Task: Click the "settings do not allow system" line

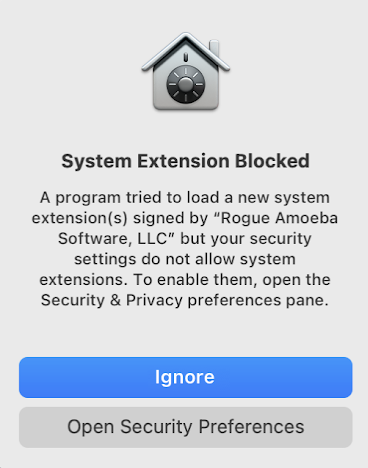Action: point(185,259)
